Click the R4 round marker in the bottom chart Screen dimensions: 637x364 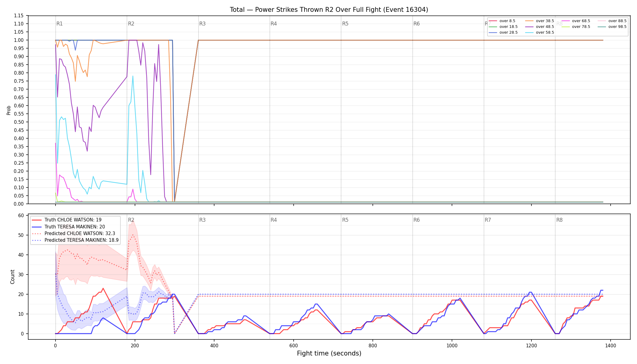(x=274, y=220)
